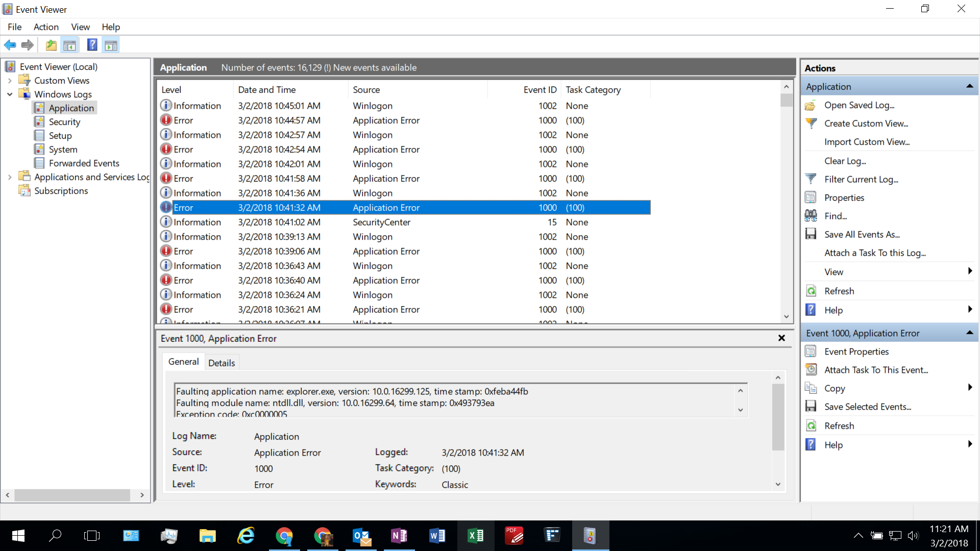Select Application Error event at 10:39:06 AM
This screenshot has height=551, width=980.
pos(404,251)
